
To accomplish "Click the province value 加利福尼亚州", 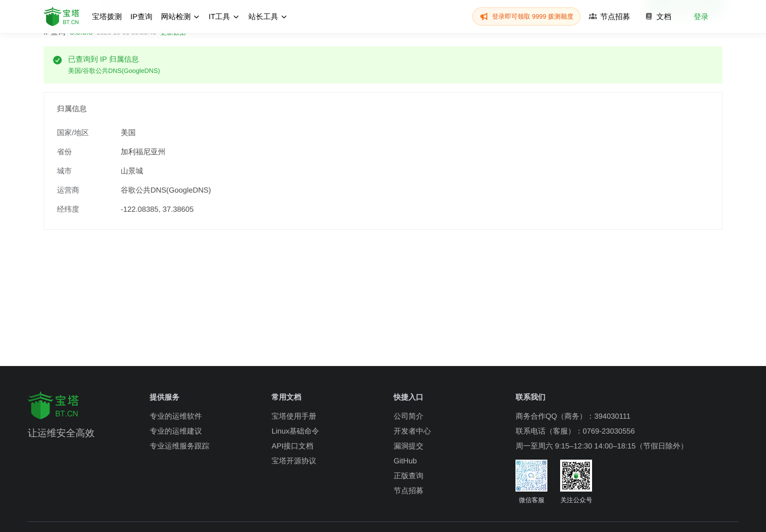I will (143, 152).
